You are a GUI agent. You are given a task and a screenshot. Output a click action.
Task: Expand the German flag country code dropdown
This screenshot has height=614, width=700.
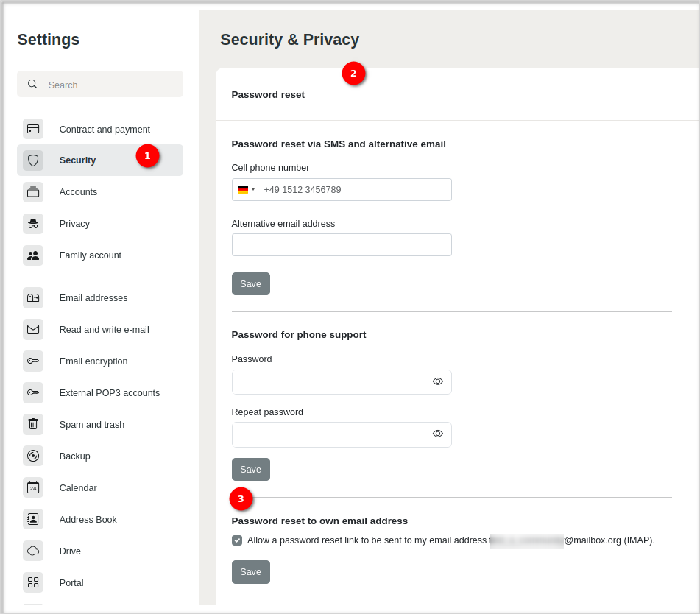pyautogui.click(x=246, y=190)
